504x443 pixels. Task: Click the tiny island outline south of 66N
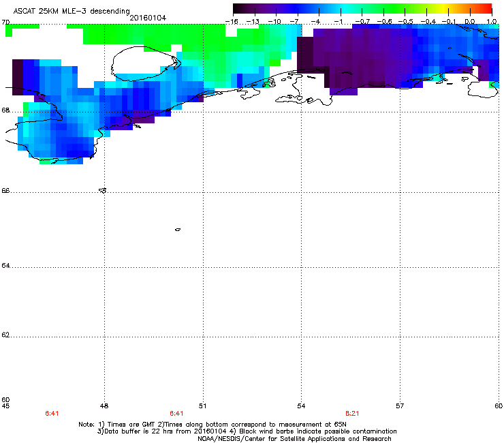[x=178, y=230]
